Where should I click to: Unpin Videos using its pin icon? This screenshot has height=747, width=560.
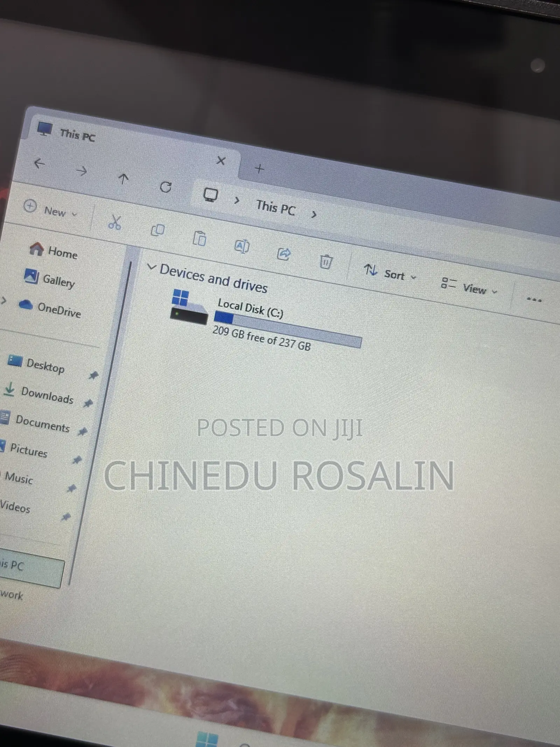(65, 517)
